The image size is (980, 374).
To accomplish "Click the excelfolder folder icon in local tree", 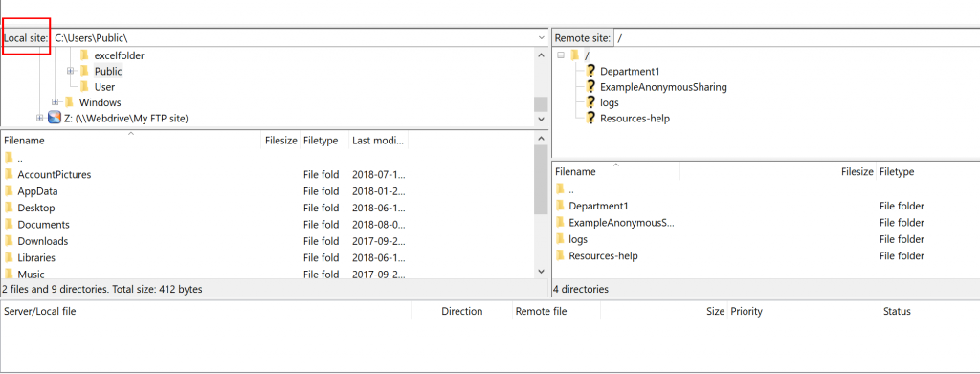I will click(x=84, y=55).
